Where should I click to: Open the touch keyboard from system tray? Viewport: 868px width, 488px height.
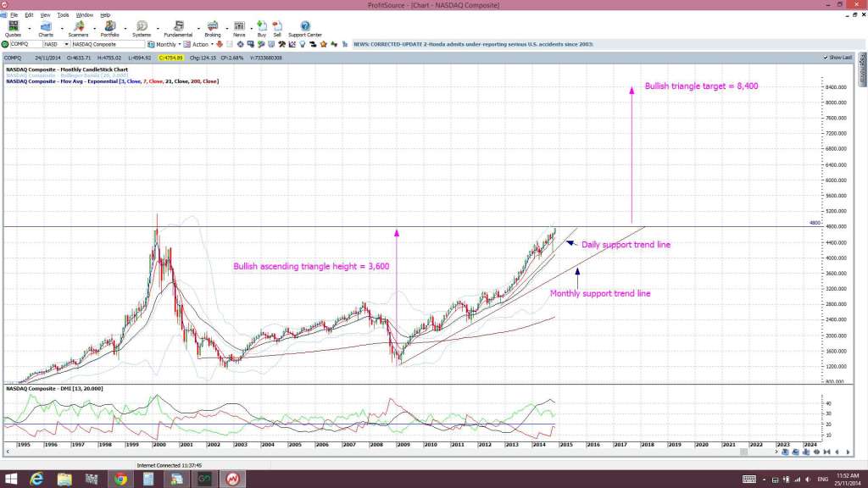coord(749,480)
